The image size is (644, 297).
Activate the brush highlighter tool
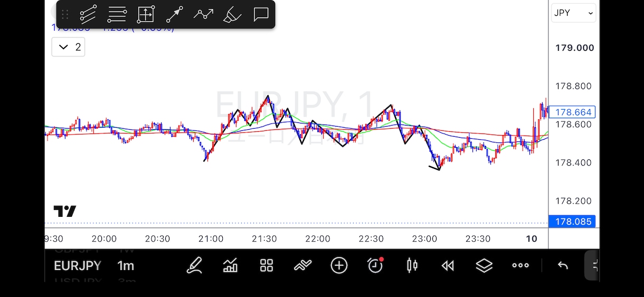pos(232,14)
